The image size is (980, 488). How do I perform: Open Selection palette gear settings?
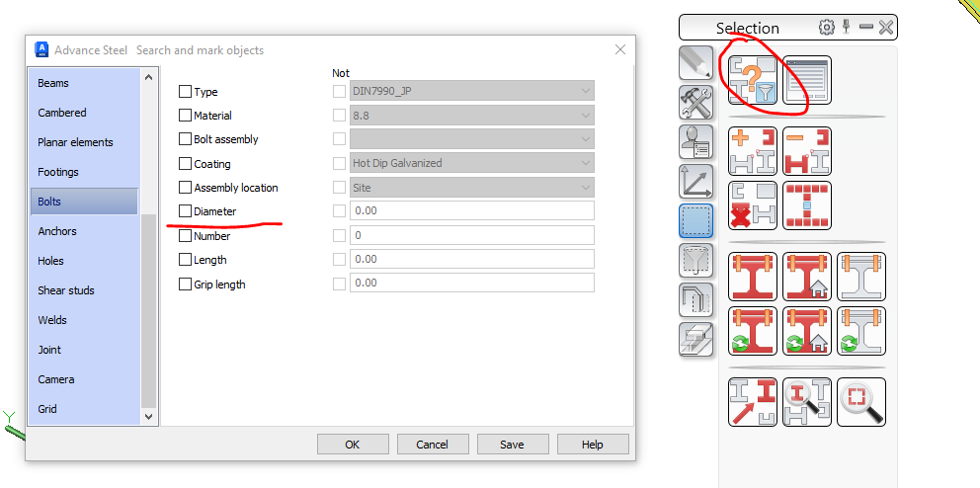pyautogui.click(x=826, y=27)
